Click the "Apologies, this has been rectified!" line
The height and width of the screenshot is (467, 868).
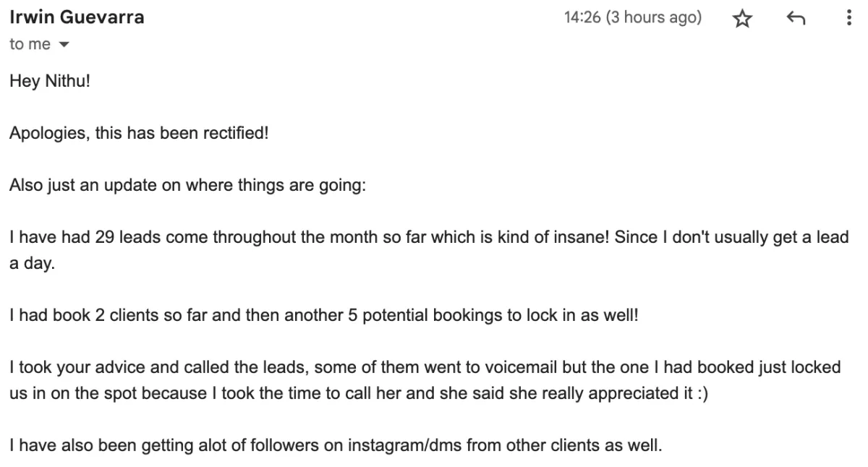coord(139,134)
